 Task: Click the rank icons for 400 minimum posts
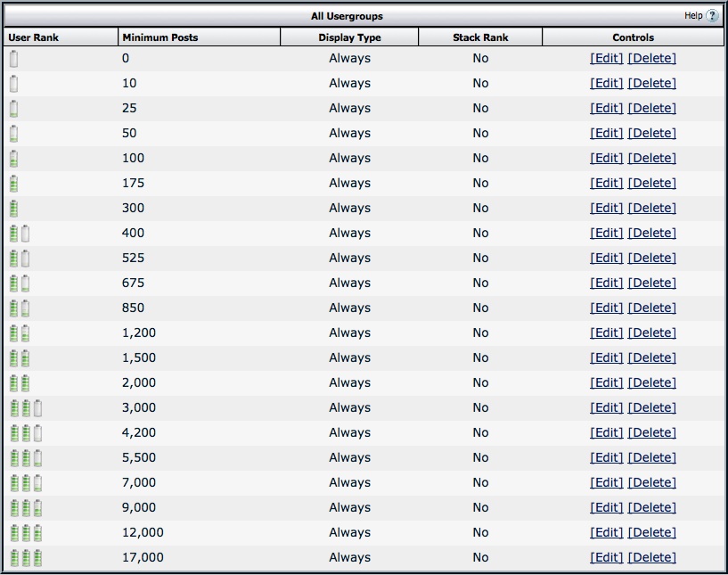20,234
